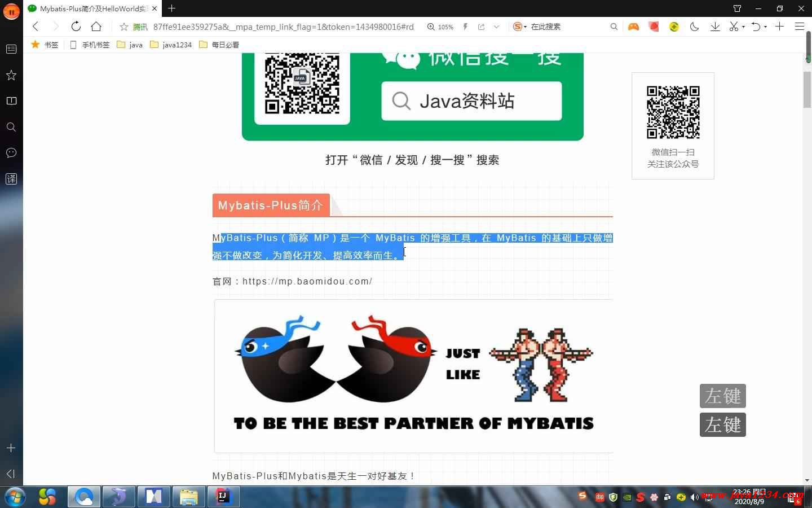Click the scrollbar down arrow

pos(807,480)
